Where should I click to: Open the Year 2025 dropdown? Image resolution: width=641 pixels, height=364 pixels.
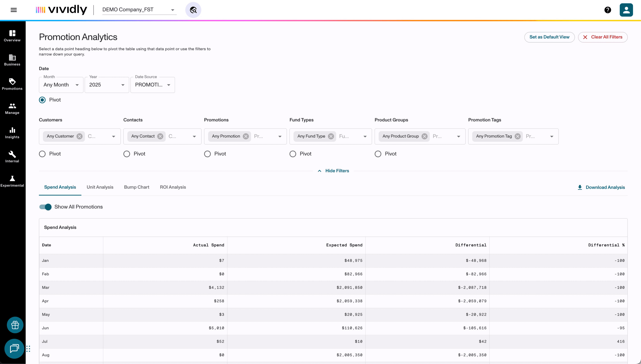107,85
